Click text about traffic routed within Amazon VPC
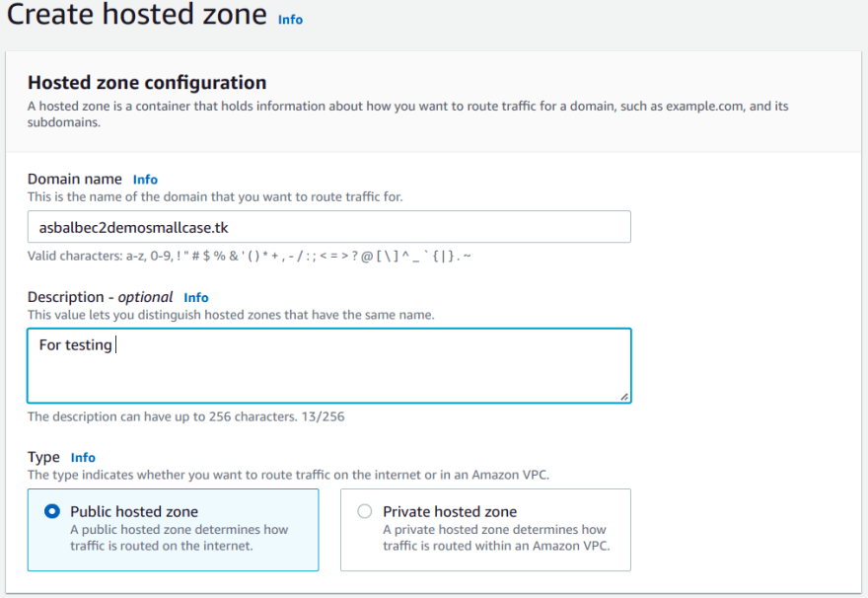868x598 pixels. [496, 538]
